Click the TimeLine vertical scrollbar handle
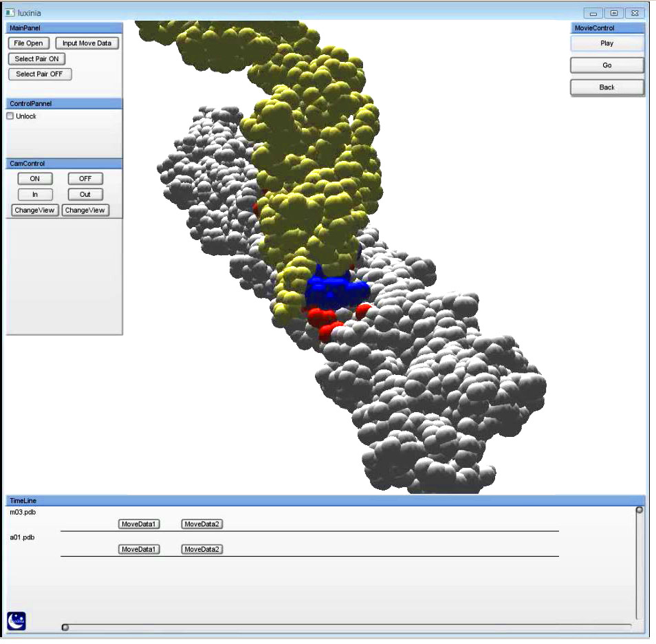The image size is (656, 644). 639,511
